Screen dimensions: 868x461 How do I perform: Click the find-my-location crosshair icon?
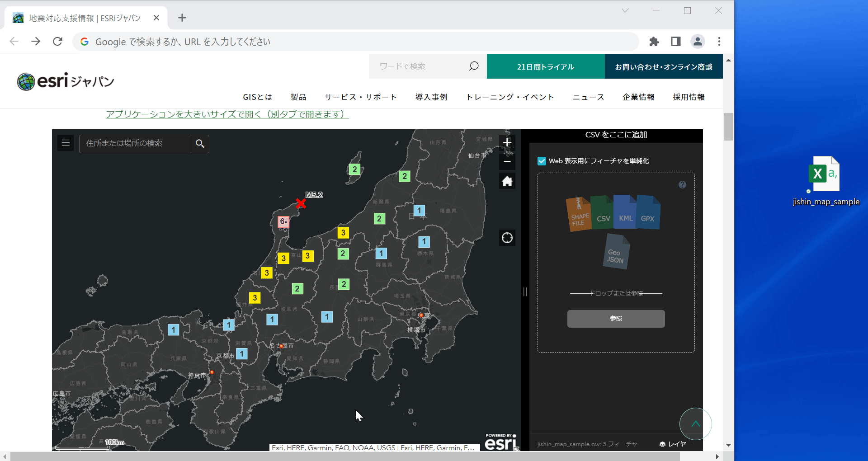tap(507, 238)
